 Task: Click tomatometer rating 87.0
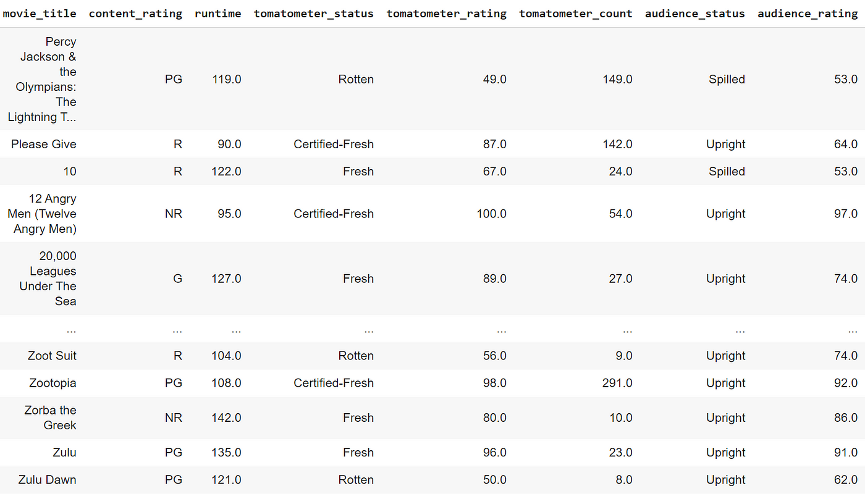click(x=495, y=144)
